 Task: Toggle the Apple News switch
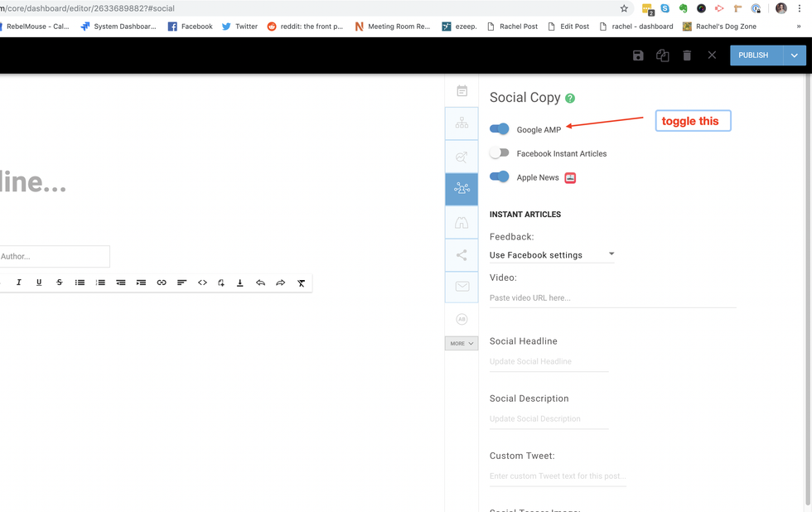tap(500, 176)
